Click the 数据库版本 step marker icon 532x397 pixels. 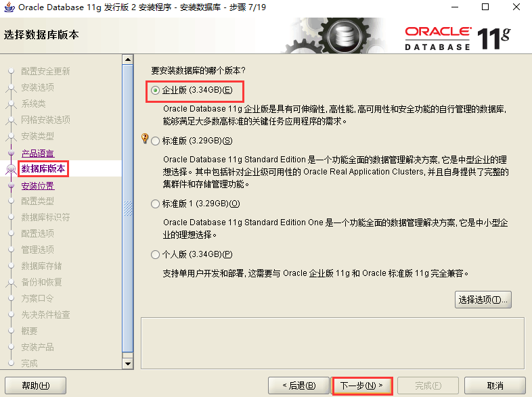[x=12, y=169]
